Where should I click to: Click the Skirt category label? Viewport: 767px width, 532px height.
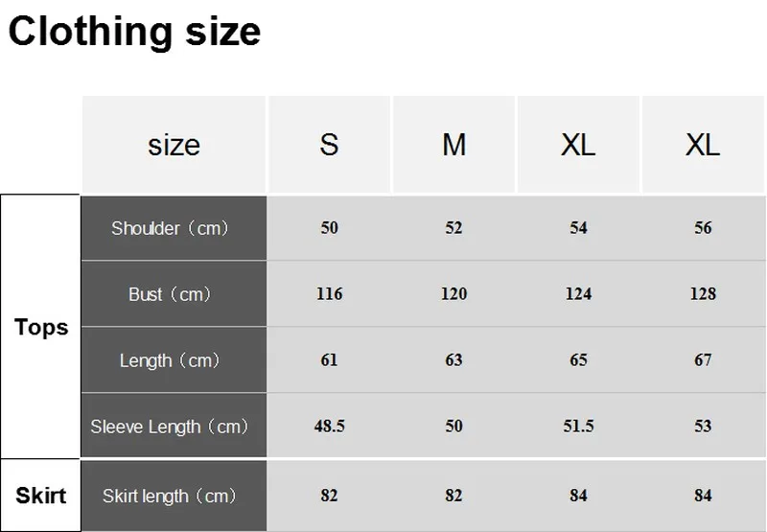pyautogui.click(x=41, y=496)
